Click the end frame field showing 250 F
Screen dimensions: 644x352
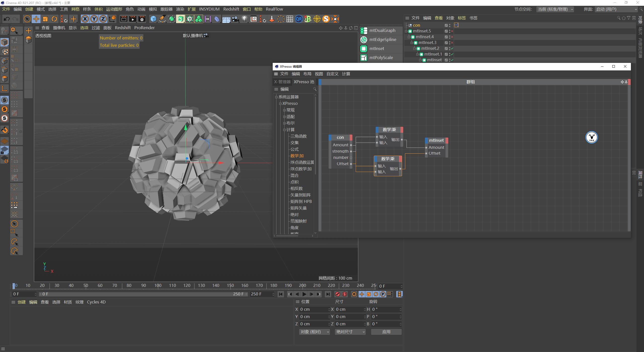[260, 294]
